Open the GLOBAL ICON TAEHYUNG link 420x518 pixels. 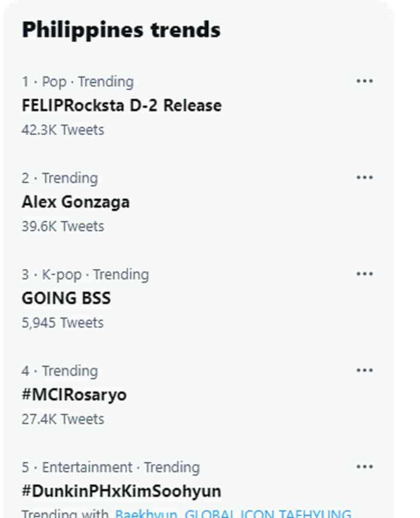pos(268,513)
